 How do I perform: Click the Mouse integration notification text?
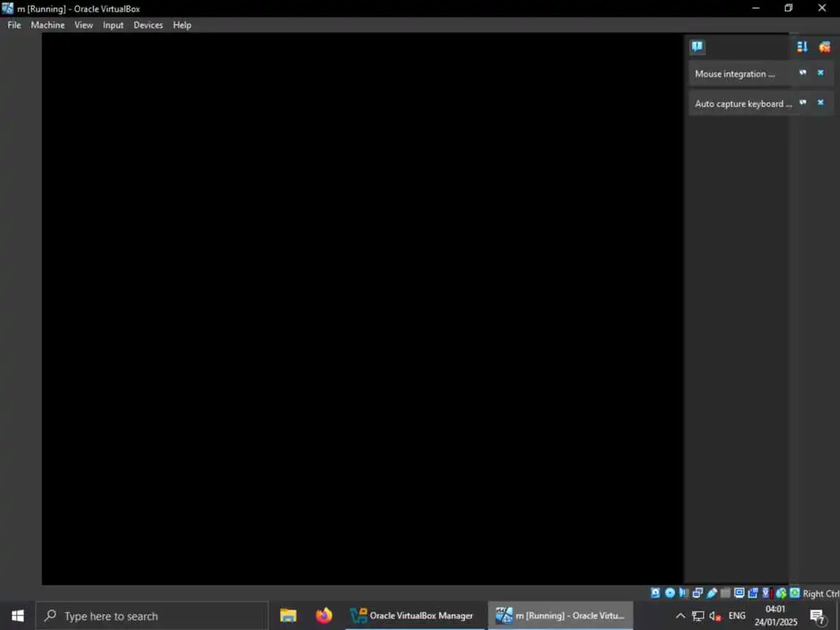[x=734, y=74]
